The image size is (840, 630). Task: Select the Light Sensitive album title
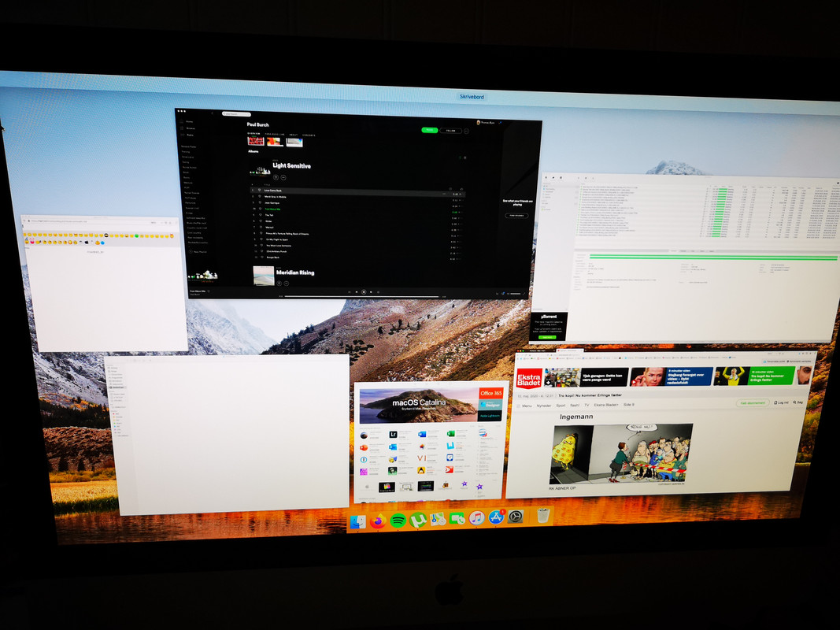[291, 165]
